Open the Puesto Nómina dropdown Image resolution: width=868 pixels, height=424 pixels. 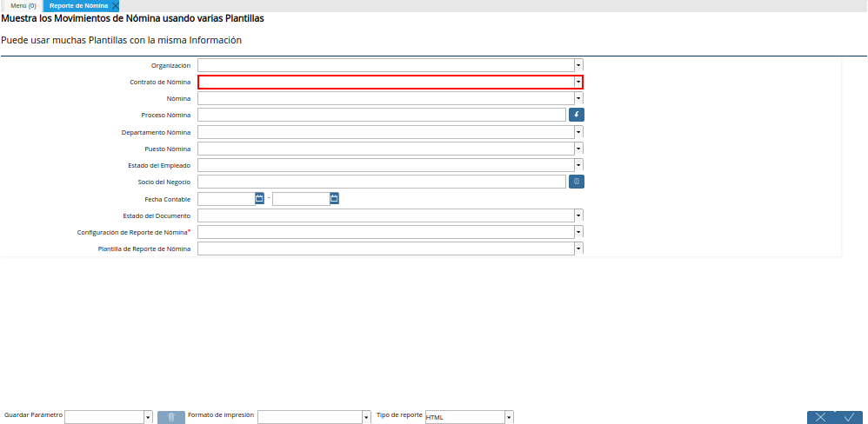pyautogui.click(x=578, y=149)
